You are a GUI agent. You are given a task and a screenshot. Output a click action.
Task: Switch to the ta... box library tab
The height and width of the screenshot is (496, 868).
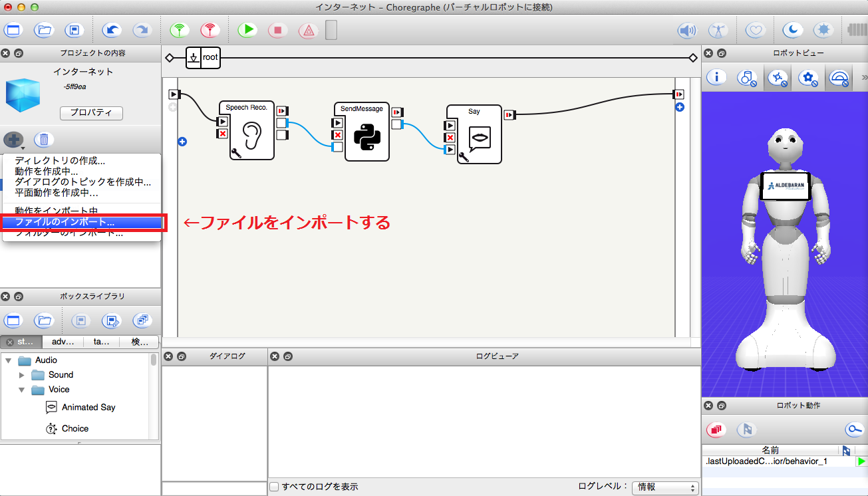coord(102,342)
